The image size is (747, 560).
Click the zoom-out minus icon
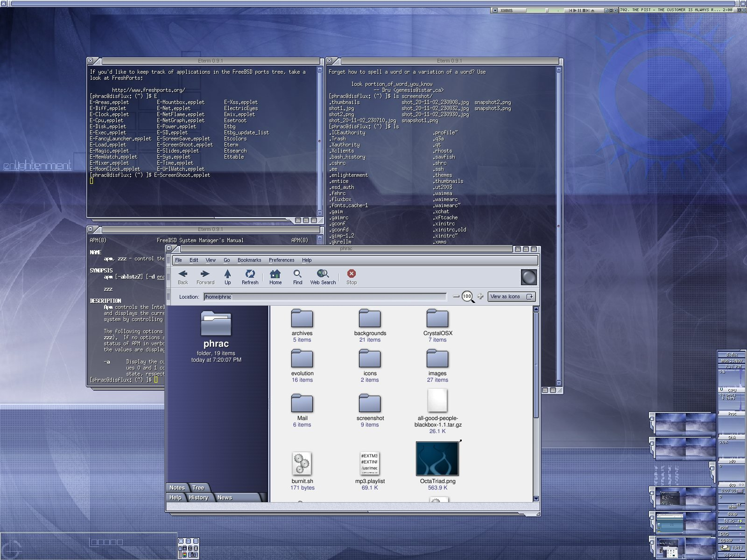pos(456,296)
